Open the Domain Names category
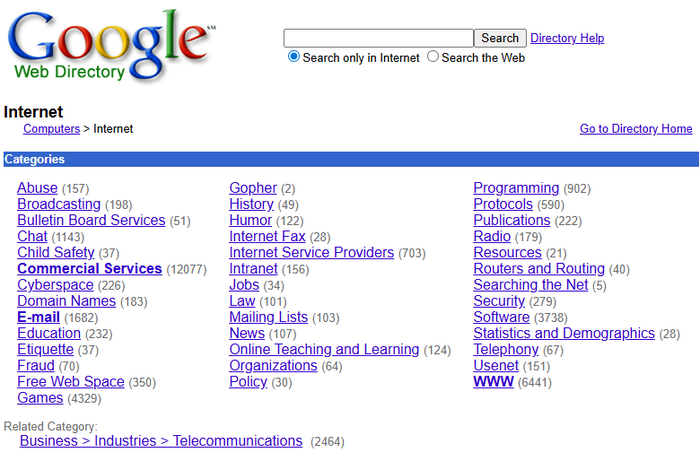The width and height of the screenshot is (700, 470). [66, 301]
